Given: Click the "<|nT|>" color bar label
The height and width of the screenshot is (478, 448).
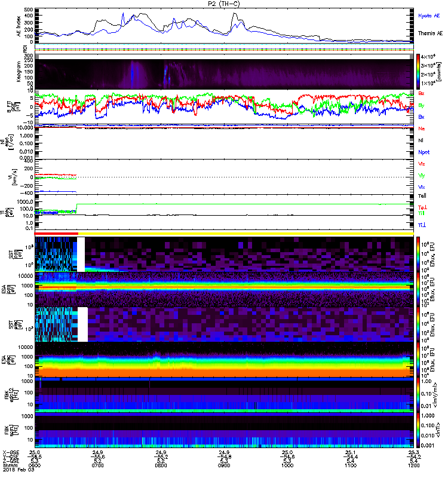Looking at the screenshot, I should (438, 430).
